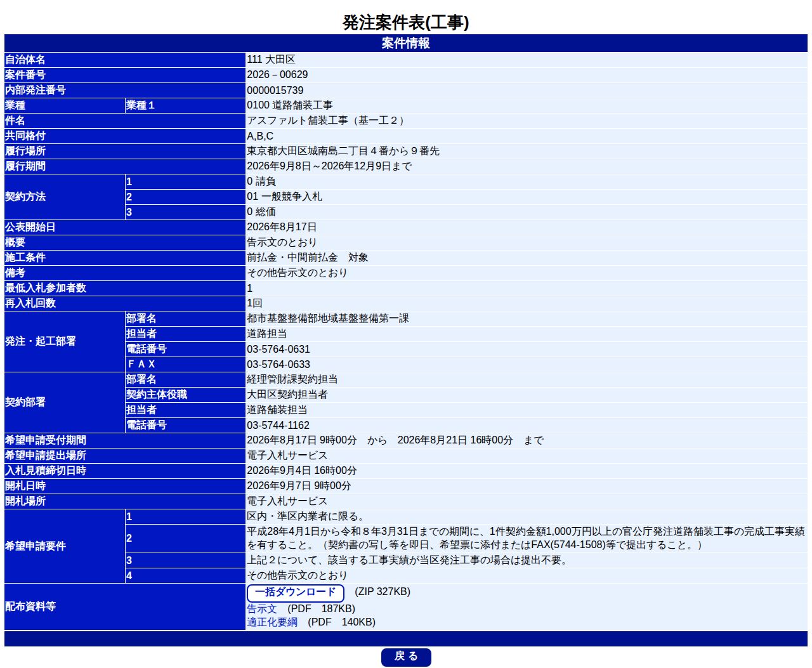Click the 入札見積締切日時 label
812x668 pixels.
pos(46,471)
